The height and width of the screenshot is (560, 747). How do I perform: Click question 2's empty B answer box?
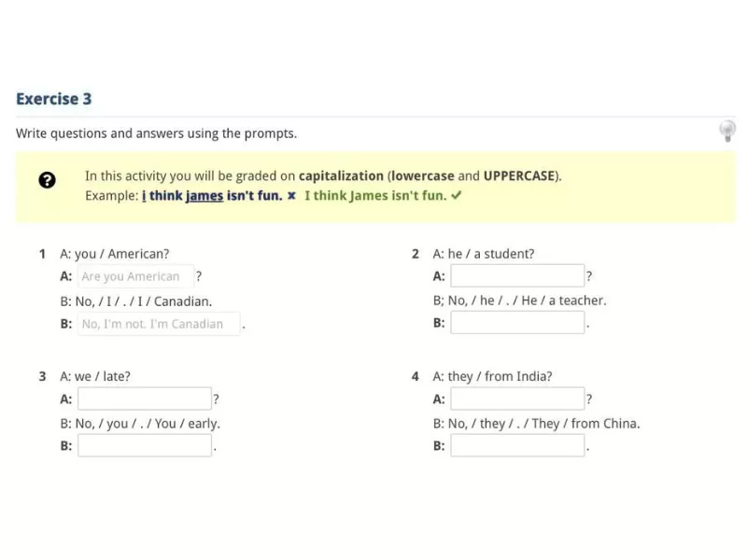click(518, 322)
